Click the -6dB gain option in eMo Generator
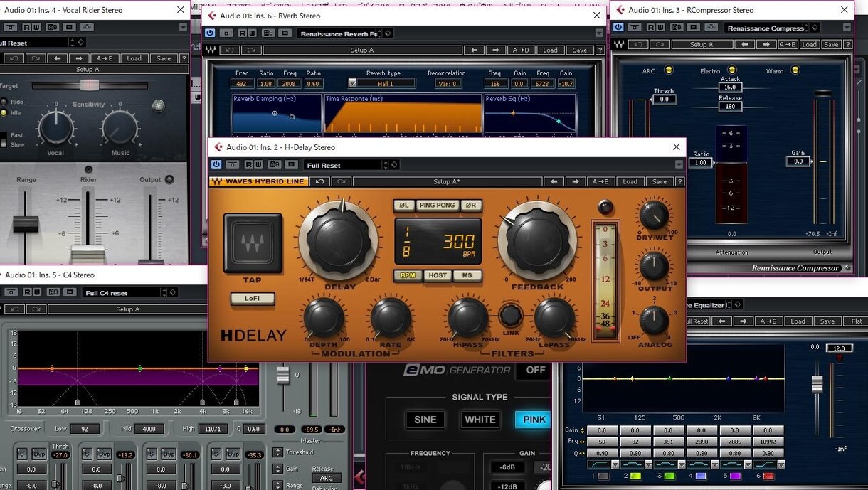 pyautogui.click(x=507, y=467)
